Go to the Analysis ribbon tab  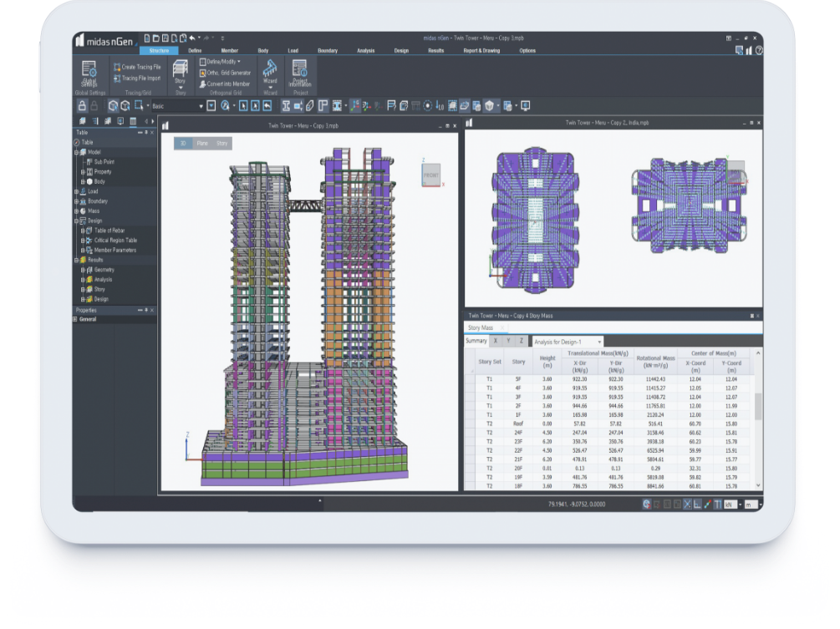(x=366, y=50)
